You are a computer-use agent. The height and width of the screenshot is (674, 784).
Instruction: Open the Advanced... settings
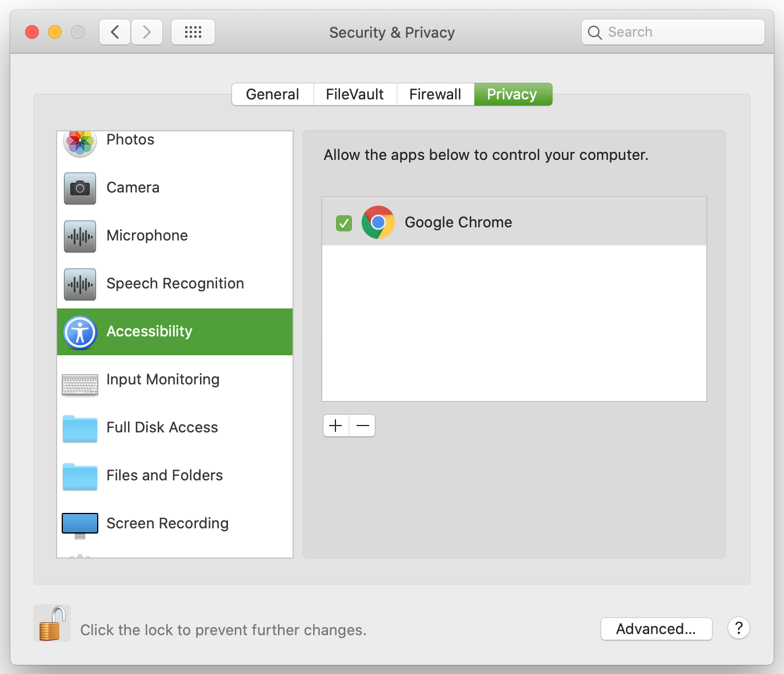[x=657, y=629]
